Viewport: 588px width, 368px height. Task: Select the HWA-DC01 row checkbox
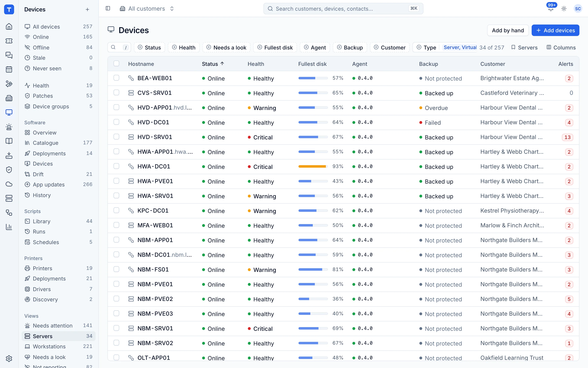[x=116, y=166]
